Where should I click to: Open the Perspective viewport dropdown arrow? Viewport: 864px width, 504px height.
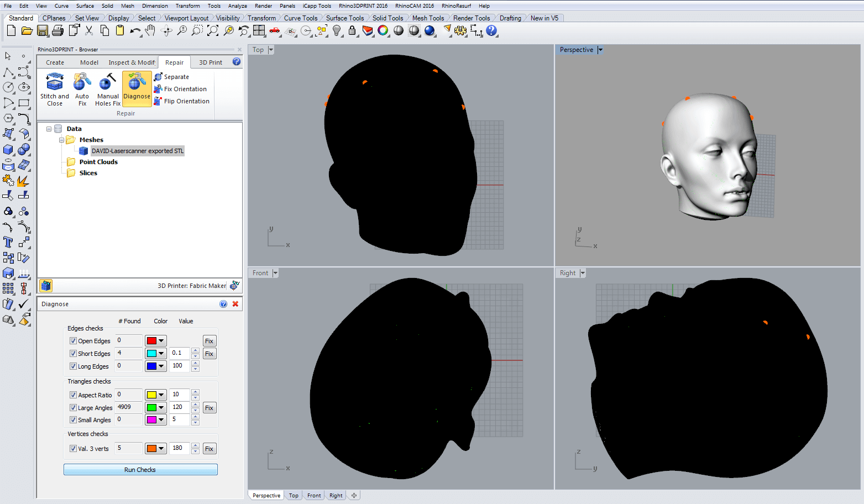coord(600,50)
